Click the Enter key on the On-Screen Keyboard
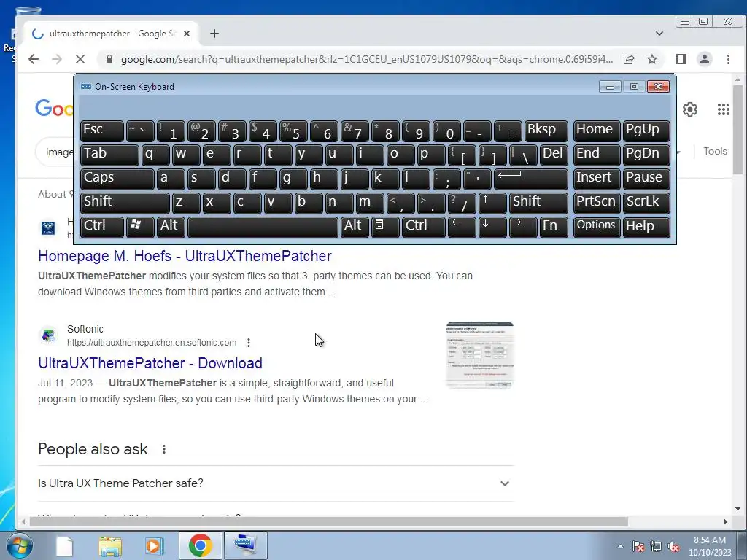The height and width of the screenshot is (560, 747). click(x=531, y=179)
